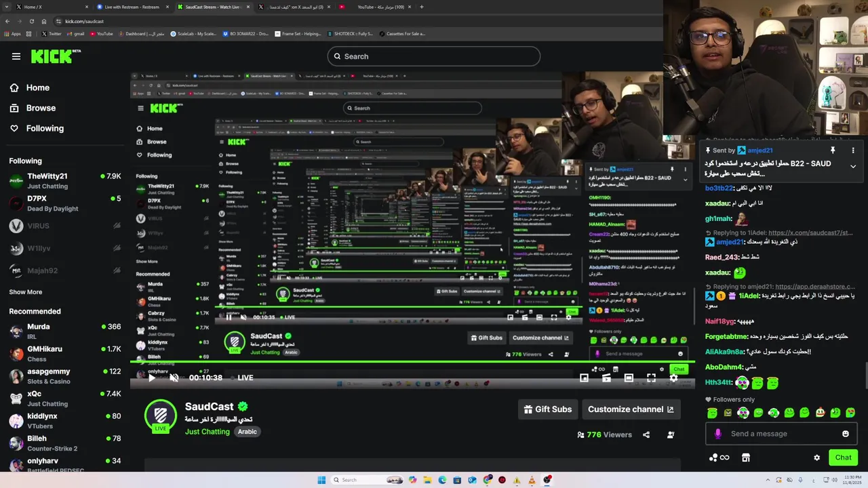Open the Kick hamburger menu
The width and height of the screenshot is (868, 488).
click(16, 56)
